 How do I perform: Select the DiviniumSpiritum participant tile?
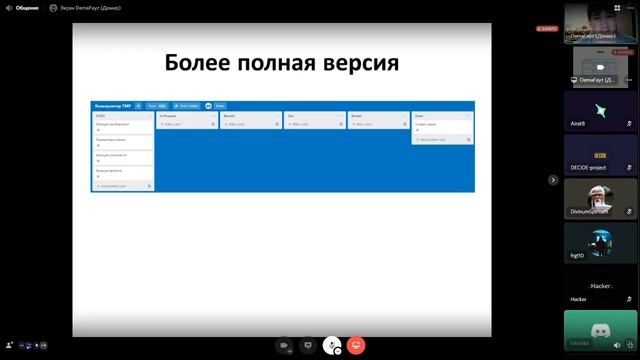point(600,199)
